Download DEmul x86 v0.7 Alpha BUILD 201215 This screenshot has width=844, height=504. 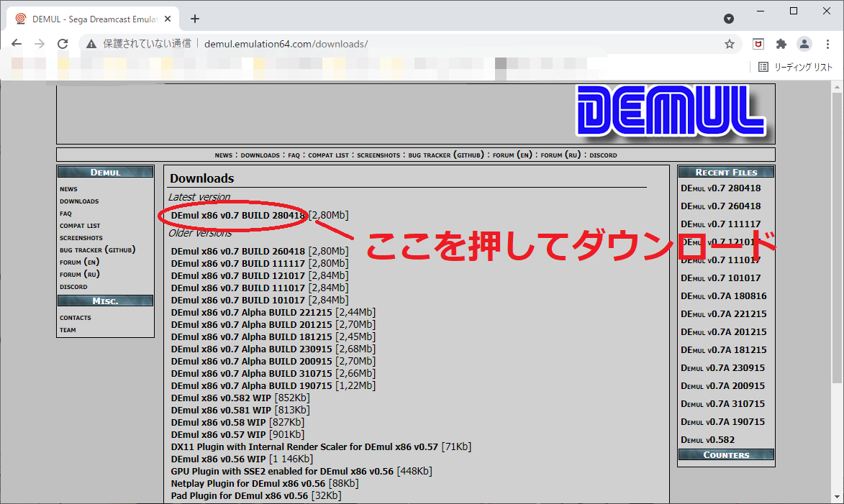[251, 325]
